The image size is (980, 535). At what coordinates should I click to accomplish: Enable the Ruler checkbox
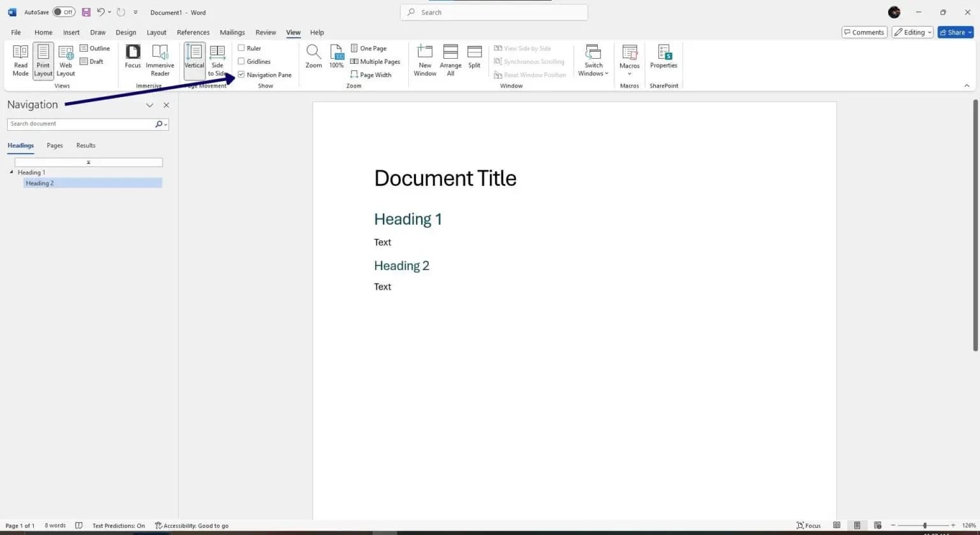click(241, 48)
